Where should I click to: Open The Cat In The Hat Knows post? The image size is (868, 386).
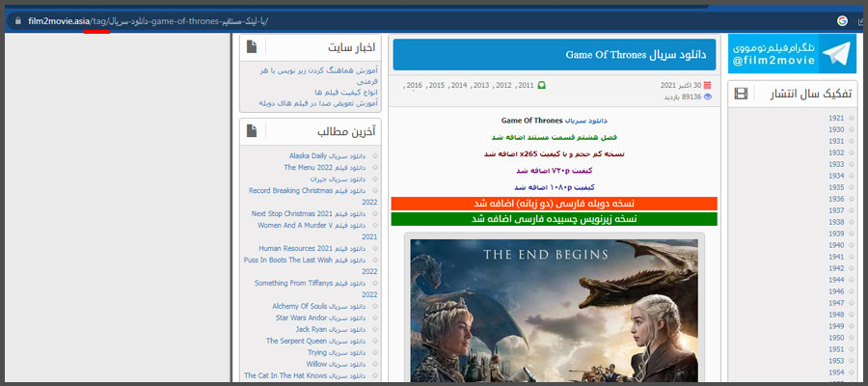pyautogui.click(x=305, y=376)
